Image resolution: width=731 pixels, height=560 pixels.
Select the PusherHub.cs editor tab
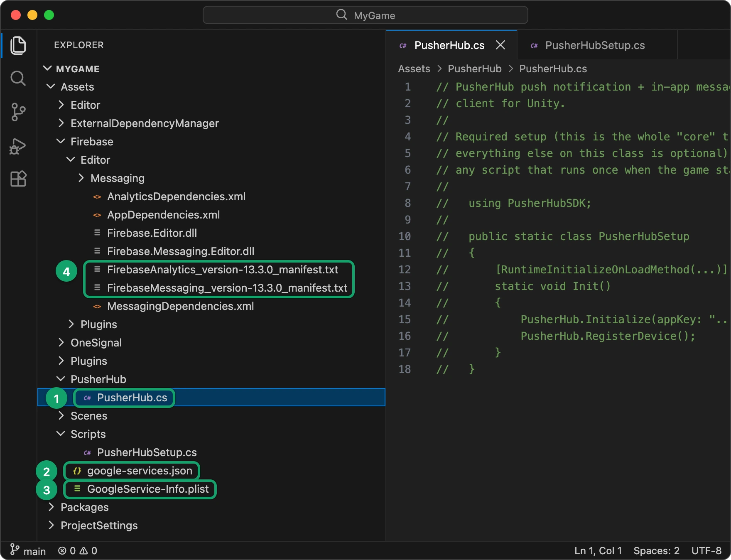coord(451,45)
